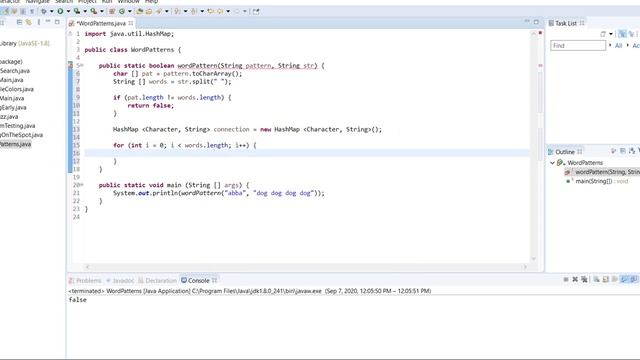Collapse the wordPattern method fold at line 5

(x=82, y=65)
